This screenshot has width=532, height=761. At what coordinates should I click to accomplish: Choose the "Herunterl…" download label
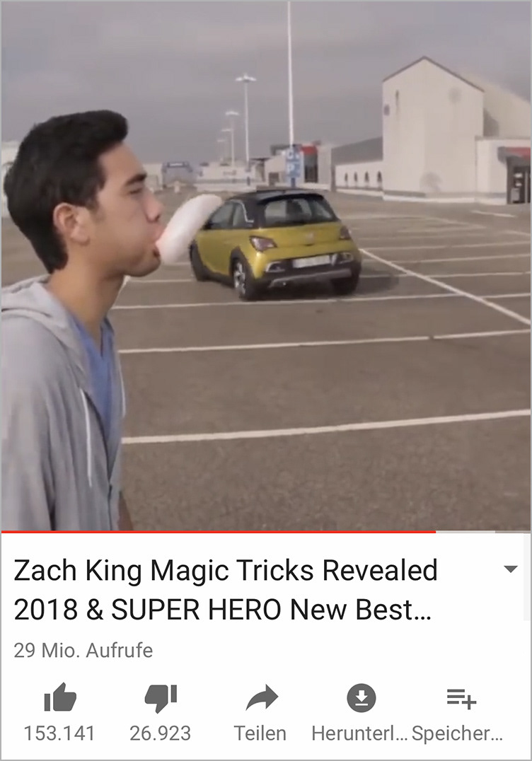click(359, 733)
